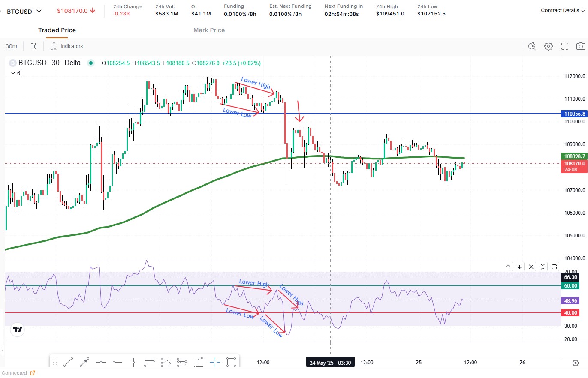Open the 30m time interval selector
588x378 pixels.
(x=12, y=46)
